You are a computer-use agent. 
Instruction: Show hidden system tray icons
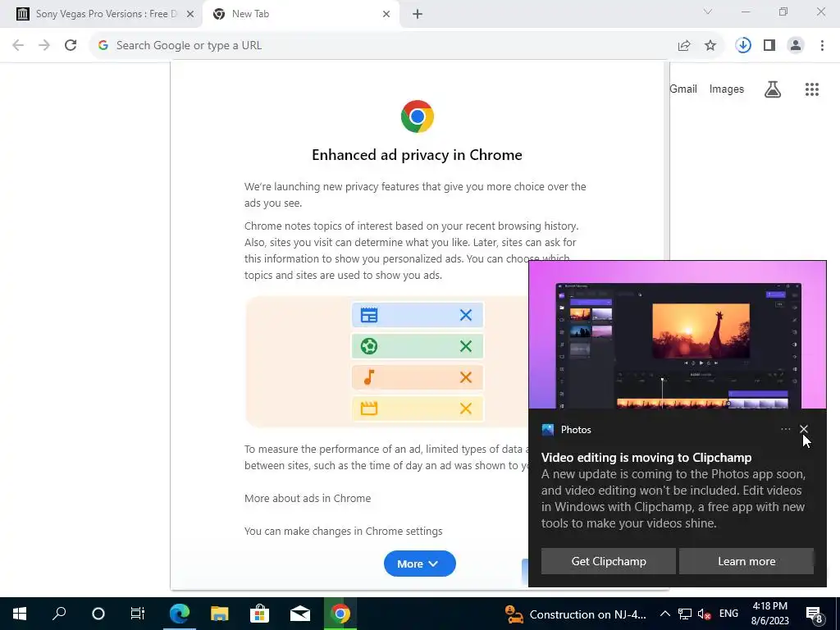point(664,614)
